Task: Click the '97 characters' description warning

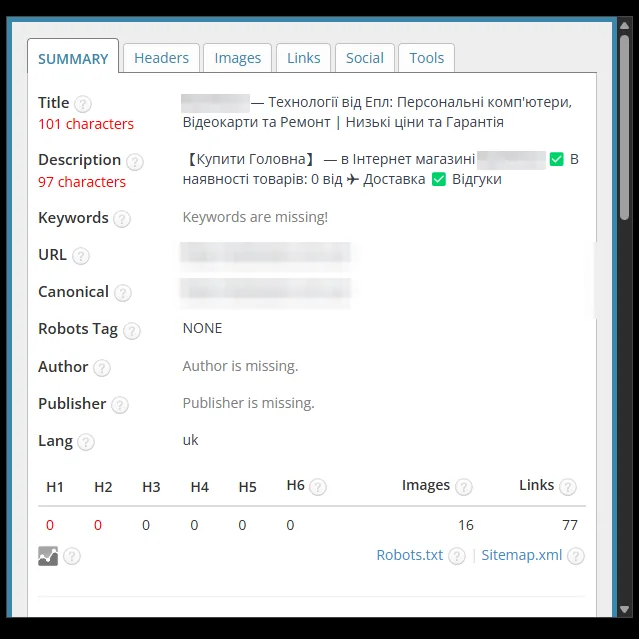Action: [x=82, y=182]
